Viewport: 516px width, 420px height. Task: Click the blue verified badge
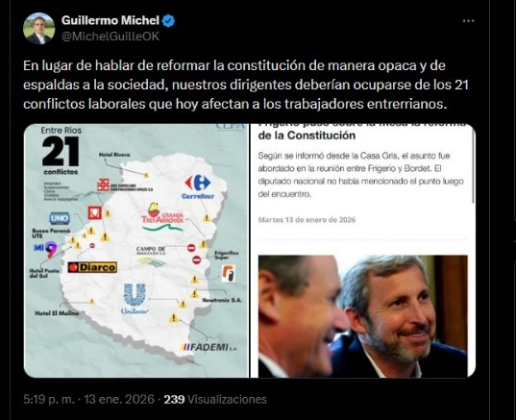169,21
